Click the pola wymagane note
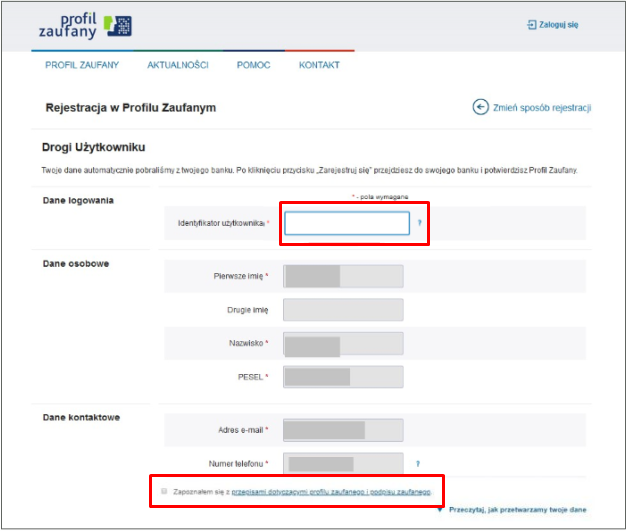 click(380, 197)
